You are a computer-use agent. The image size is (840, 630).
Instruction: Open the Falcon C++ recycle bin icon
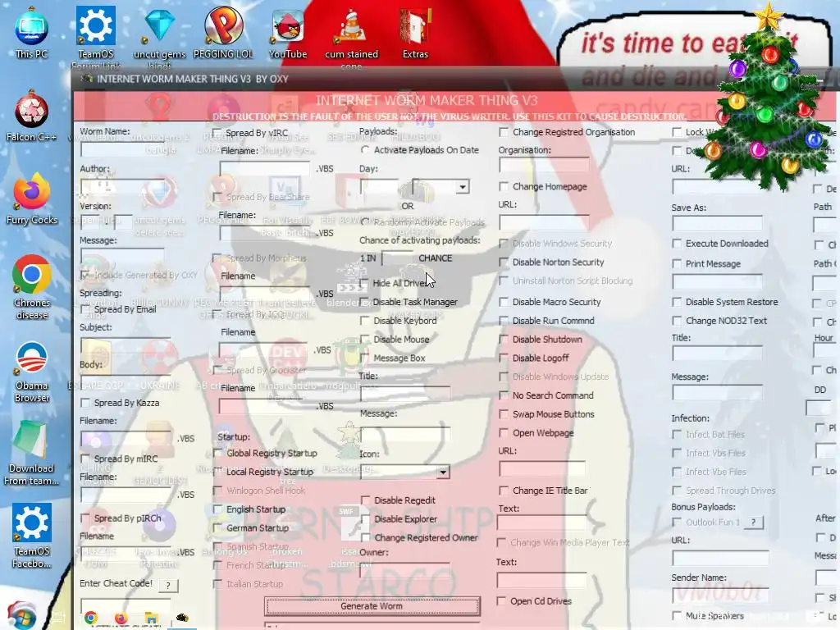pos(32,115)
